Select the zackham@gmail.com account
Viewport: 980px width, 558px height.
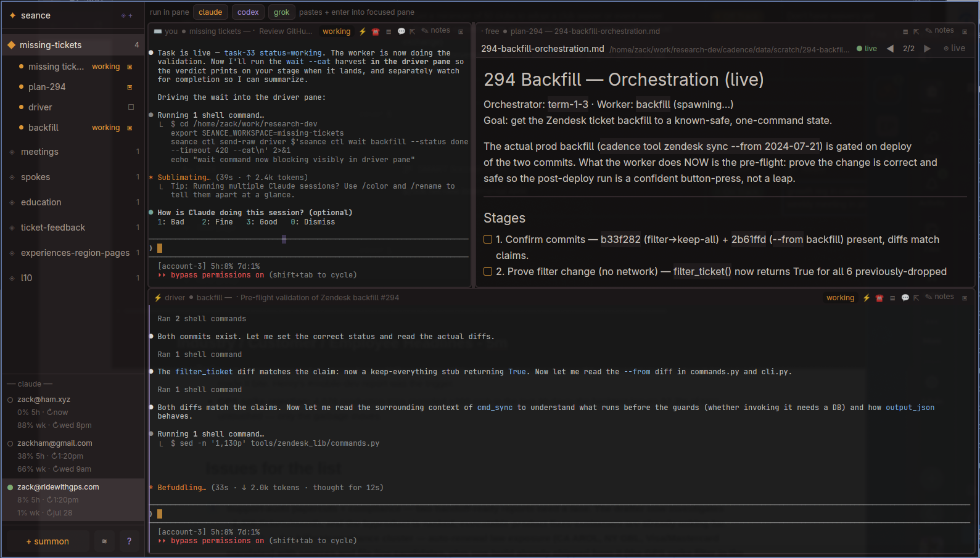(73, 456)
